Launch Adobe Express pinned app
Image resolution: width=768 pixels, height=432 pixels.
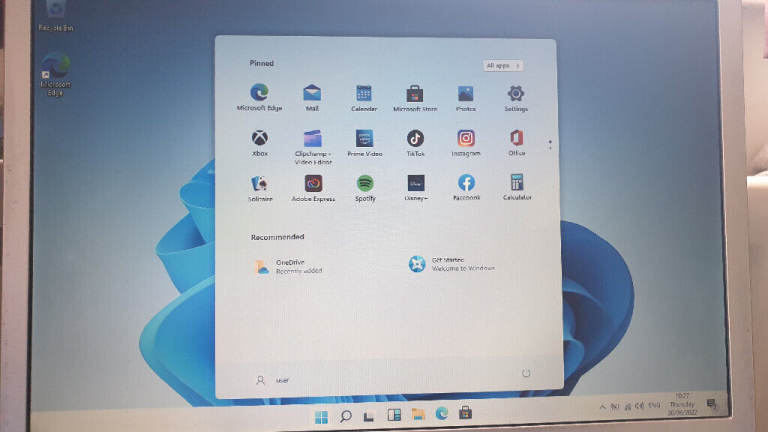tap(313, 183)
